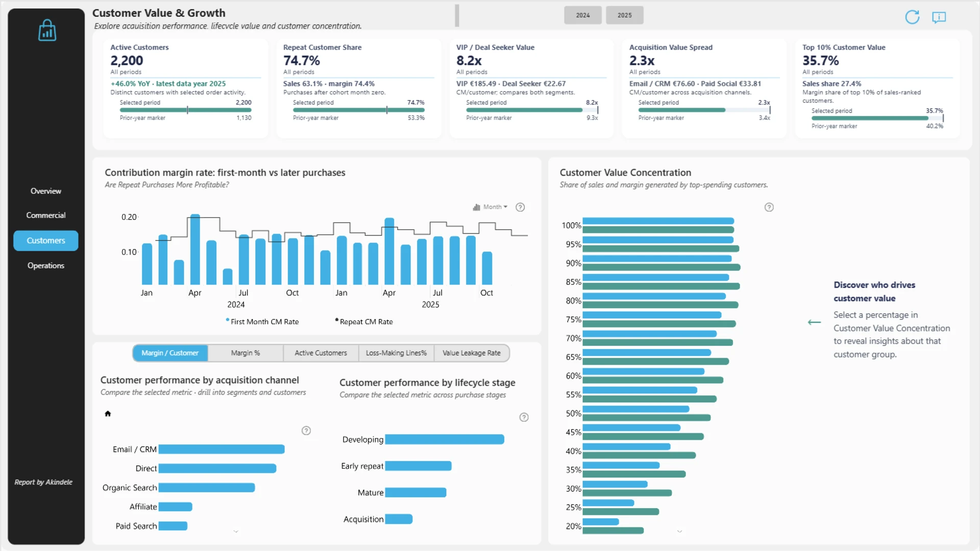The image size is (980, 551).
Task: Go to the Overview page
Action: coord(46,191)
